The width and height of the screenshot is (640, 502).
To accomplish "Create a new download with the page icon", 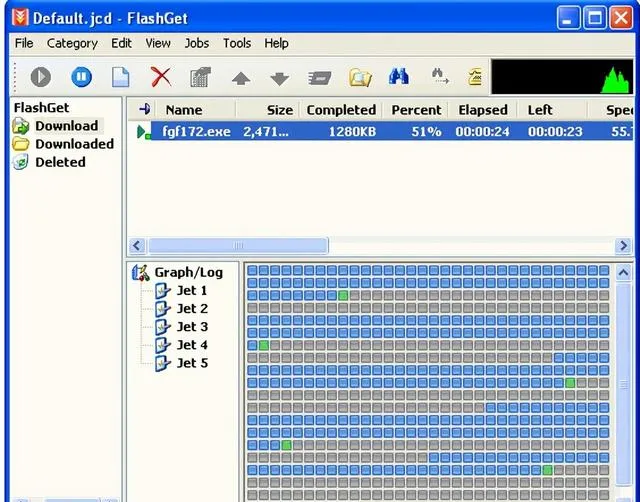I will point(121,77).
